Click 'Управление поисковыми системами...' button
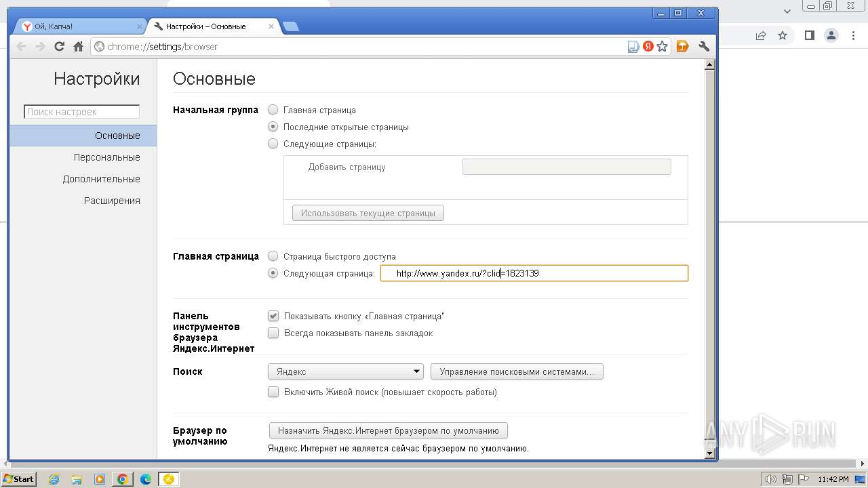Viewport: 868px width, 488px height. click(517, 371)
